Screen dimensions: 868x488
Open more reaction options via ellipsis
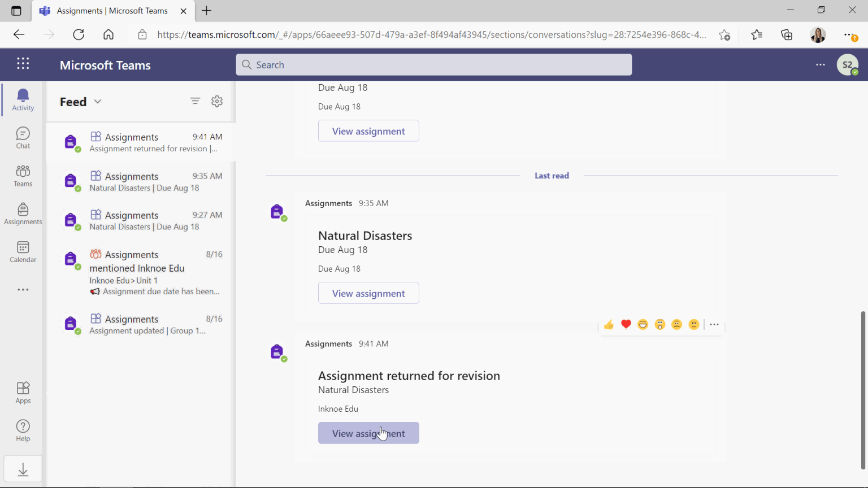714,324
